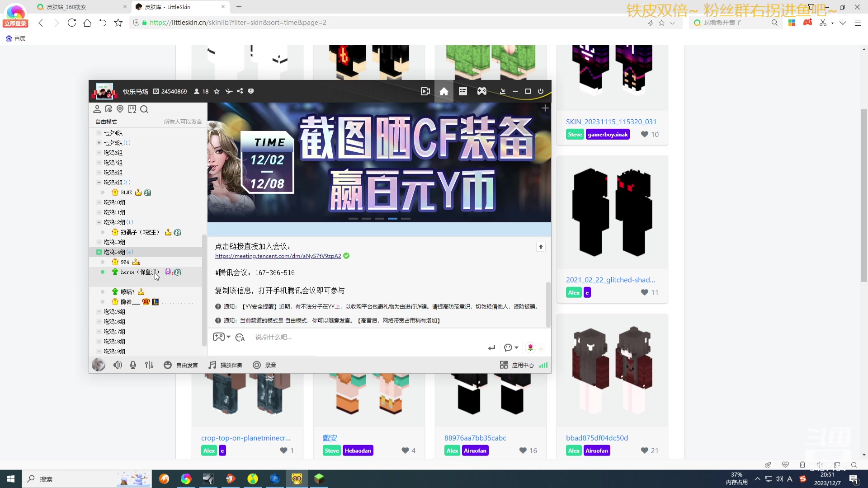Open the chat bubble style dropdown near send
This screenshot has height=488, width=868.
coord(510,347)
